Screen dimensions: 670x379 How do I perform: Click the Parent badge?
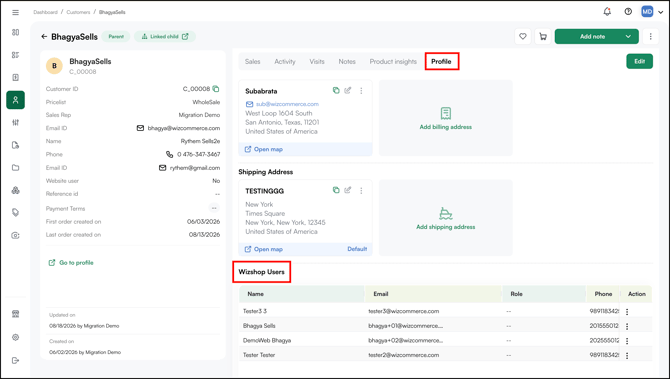pos(116,37)
